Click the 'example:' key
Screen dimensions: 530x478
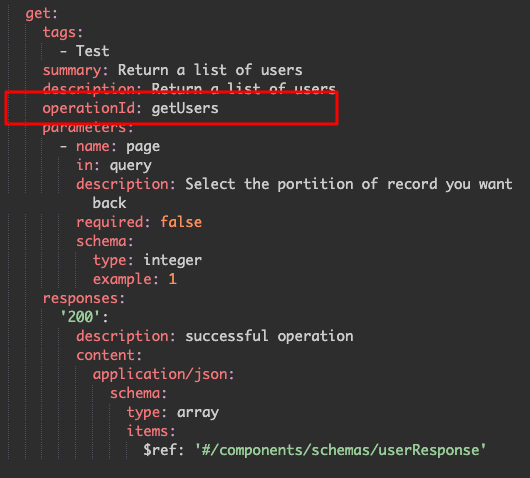126,280
